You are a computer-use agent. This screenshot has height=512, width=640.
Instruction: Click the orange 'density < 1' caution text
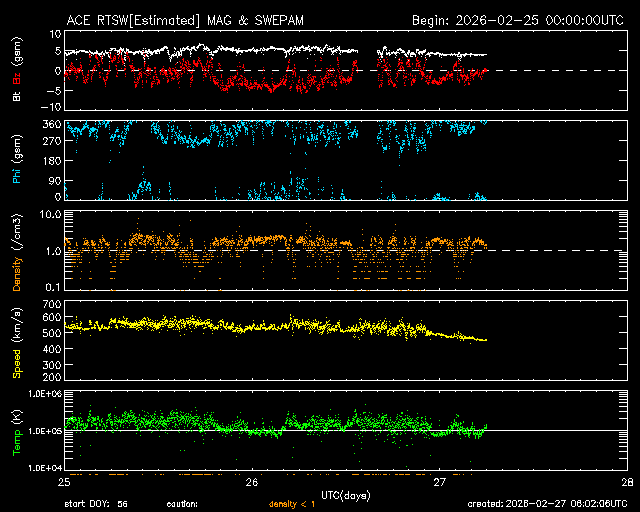[x=292, y=504]
